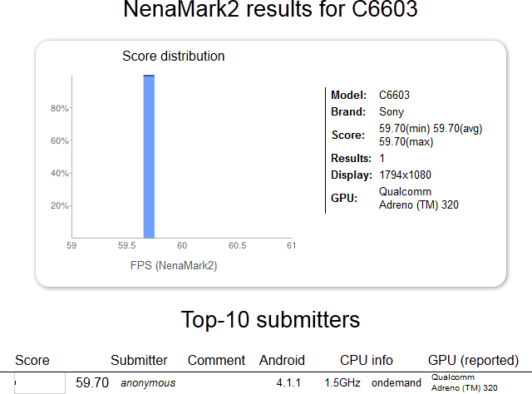Viewport: 532px width, 394px height.
Task: Click the small image box beside score 59.70
Action: (40, 383)
